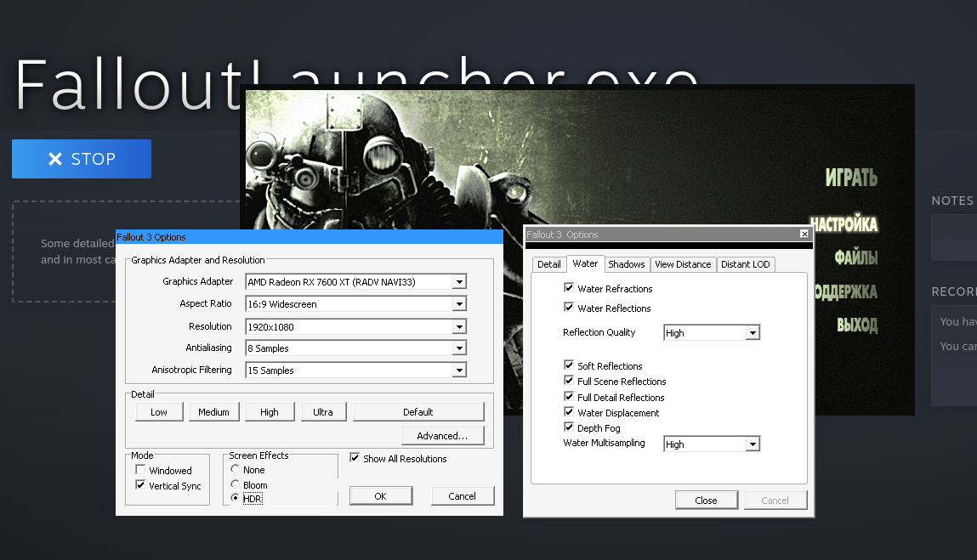The image size is (977, 560).
Task: Select HDR screen effect radio
Action: (x=235, y=498)
